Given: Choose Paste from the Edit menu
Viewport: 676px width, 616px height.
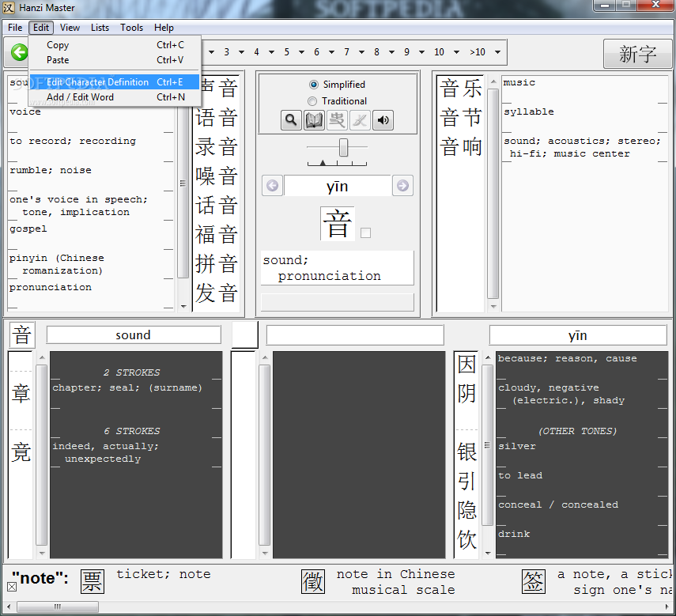Looking at the screenshot, I should 114,60.
